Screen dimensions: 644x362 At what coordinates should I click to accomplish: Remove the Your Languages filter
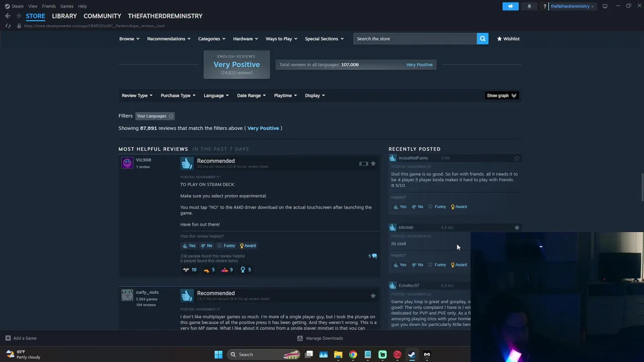click(171, 116)
